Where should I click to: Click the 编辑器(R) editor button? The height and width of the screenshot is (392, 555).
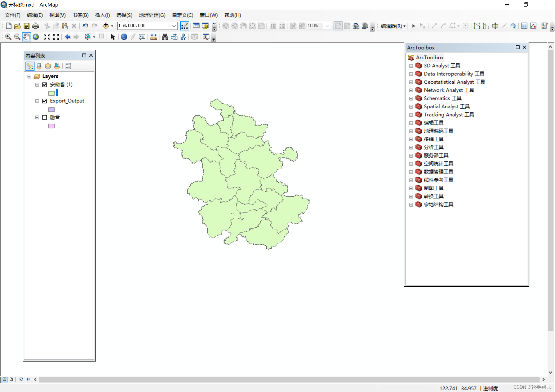393,26
